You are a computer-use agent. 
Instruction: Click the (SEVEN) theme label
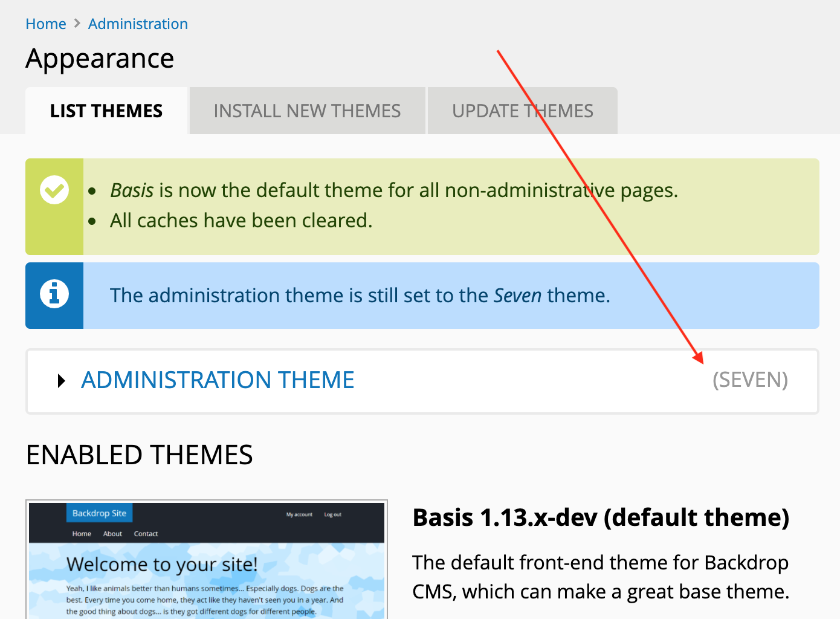click(751, 380)
